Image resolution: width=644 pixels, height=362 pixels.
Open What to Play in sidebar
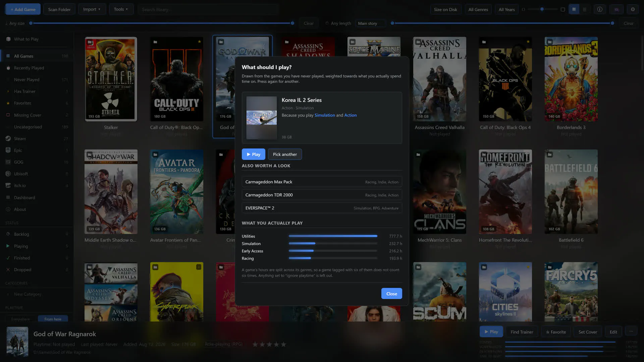click(x=37, y=39)
